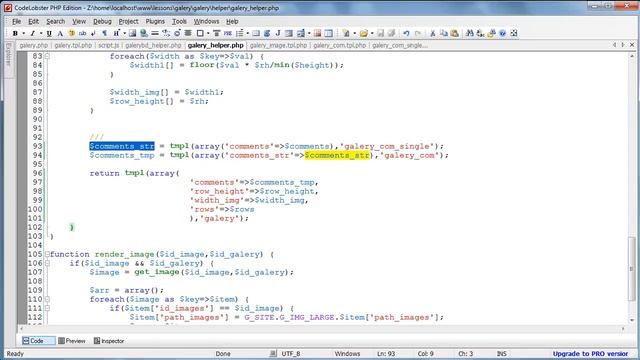This screenshot has width=640, height=360.
Task: Open the Tools menu
Action: pos(179,21)
